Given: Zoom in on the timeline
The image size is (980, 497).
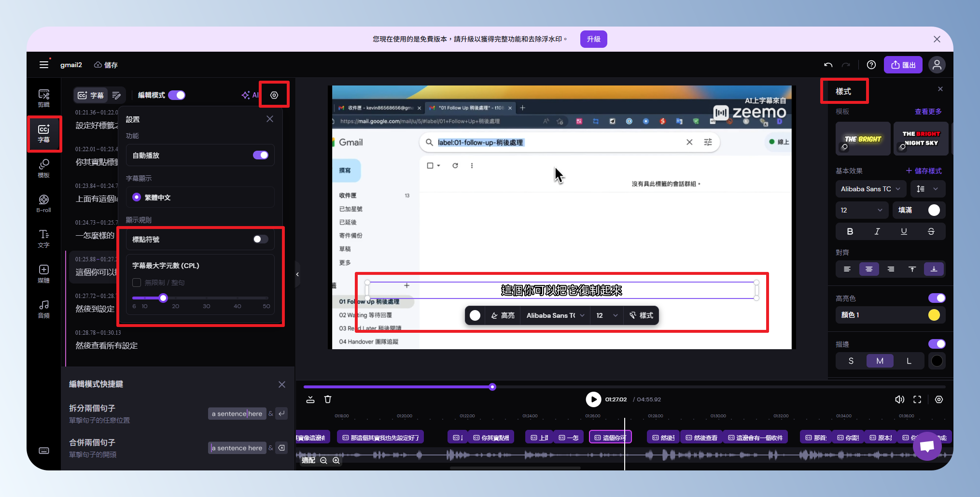Looking at the screenshot, I should click(x=336, y=461).
